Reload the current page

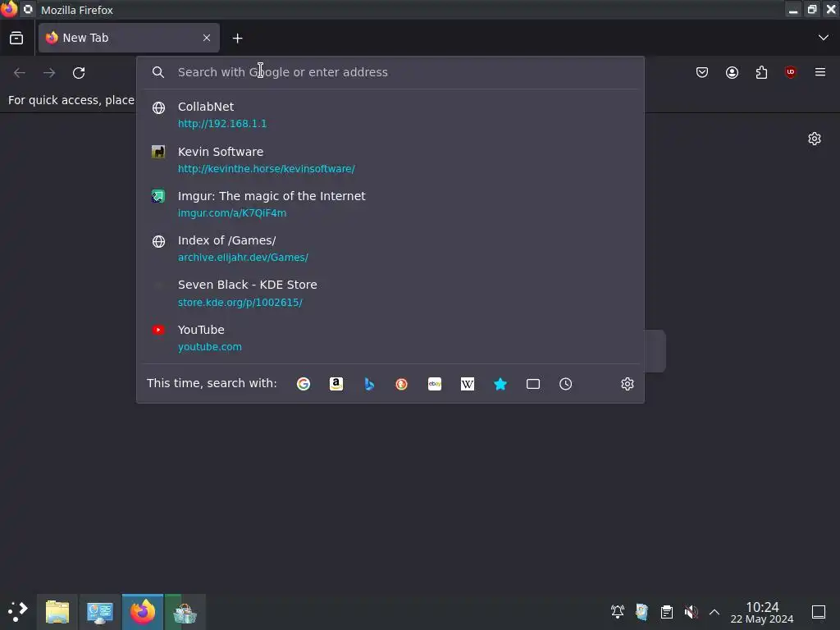[79, 72]
